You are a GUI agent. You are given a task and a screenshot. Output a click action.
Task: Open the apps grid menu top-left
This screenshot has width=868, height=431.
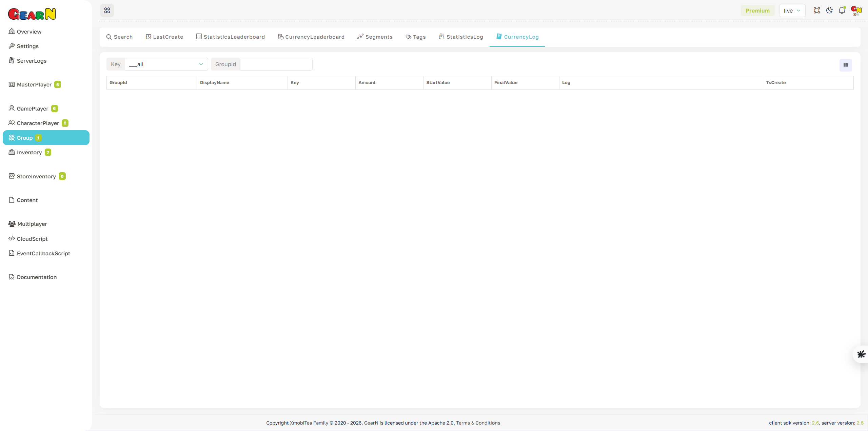[x=107, y=10]
